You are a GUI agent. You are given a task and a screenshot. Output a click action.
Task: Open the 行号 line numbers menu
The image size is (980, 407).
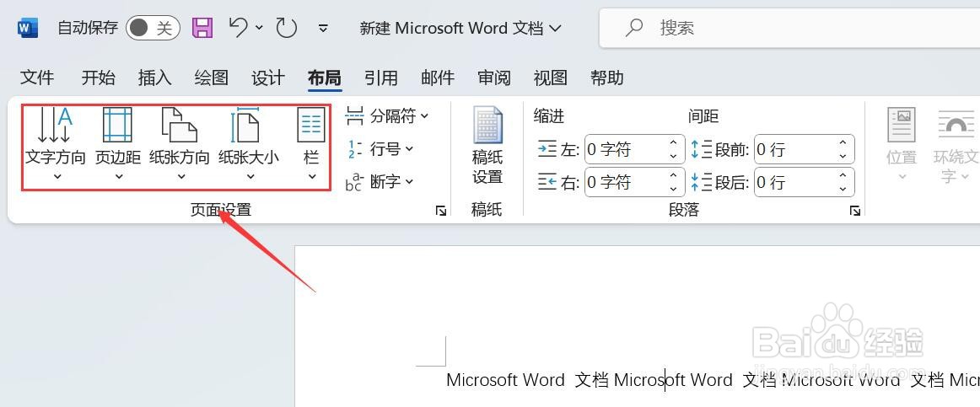(x=380, y=148)
